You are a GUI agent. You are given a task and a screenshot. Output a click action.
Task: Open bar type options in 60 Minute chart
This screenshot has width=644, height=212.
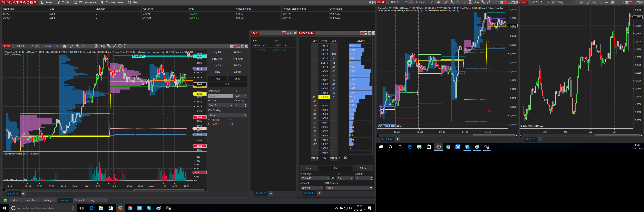coord(438,2)
